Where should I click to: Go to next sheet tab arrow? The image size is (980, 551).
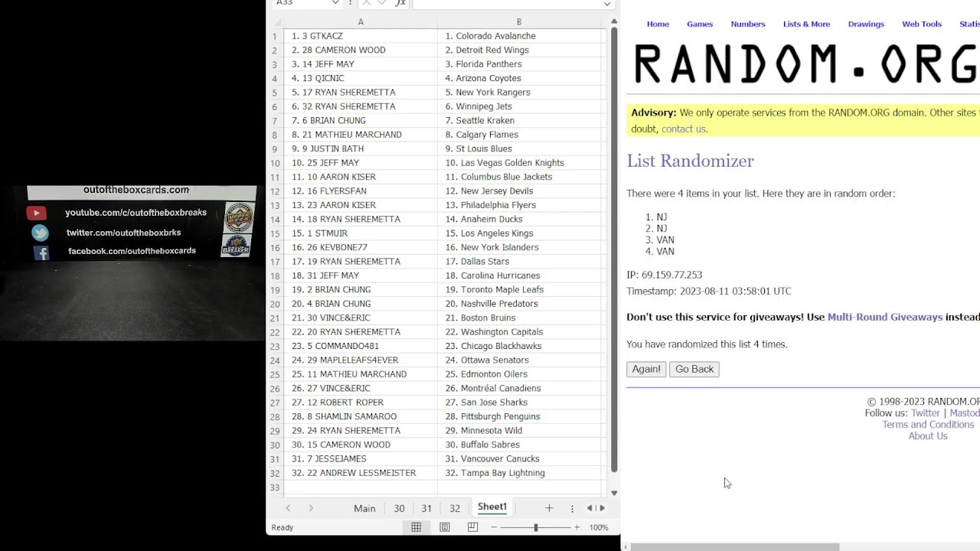[311, 508]
